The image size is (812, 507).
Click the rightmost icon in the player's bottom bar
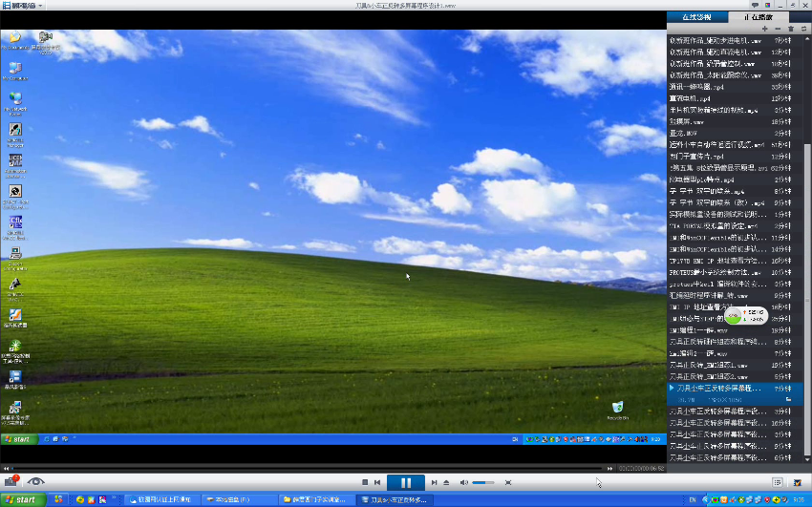(x=798, y=482)
